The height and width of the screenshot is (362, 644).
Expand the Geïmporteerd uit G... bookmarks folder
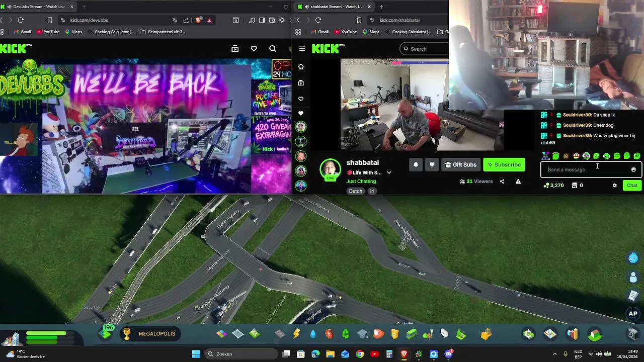(x=163, y=32)
